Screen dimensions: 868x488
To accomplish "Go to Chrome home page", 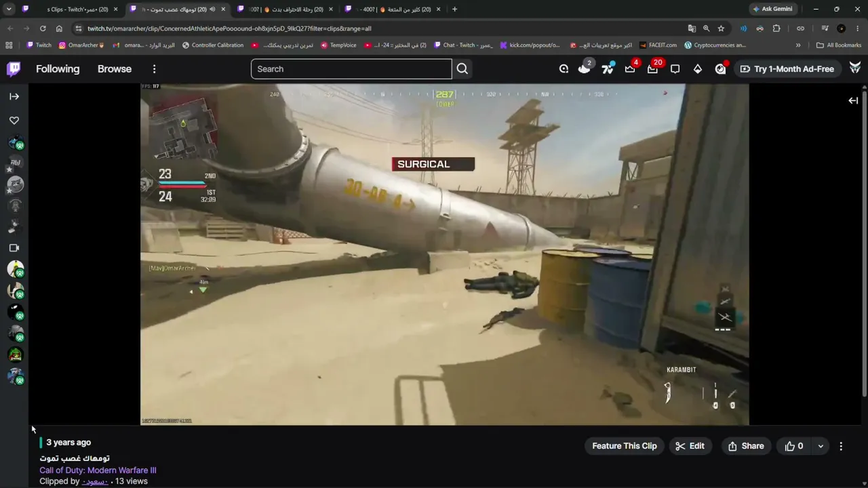I will pyautogui.click(x=59, y=28).
